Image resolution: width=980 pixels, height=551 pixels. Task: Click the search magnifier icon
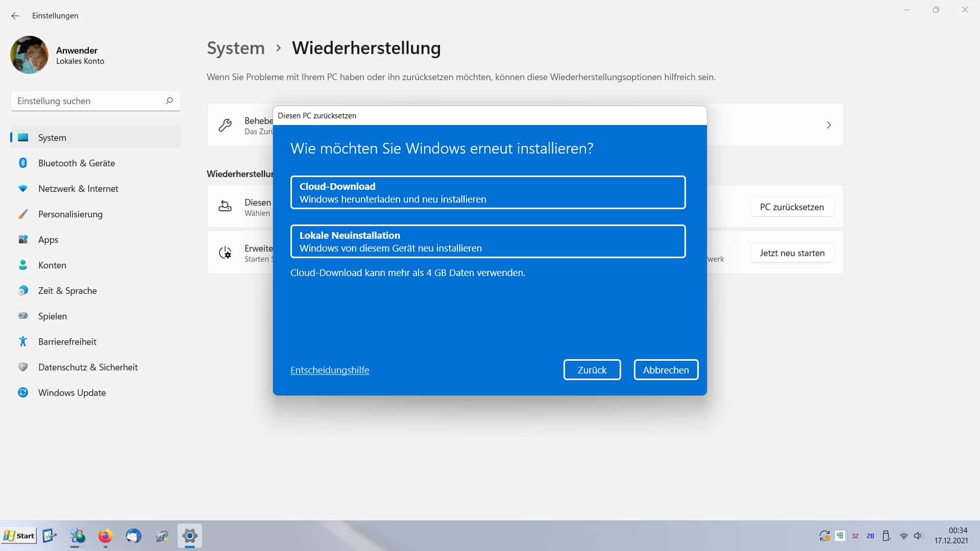[x=169, y=101]
